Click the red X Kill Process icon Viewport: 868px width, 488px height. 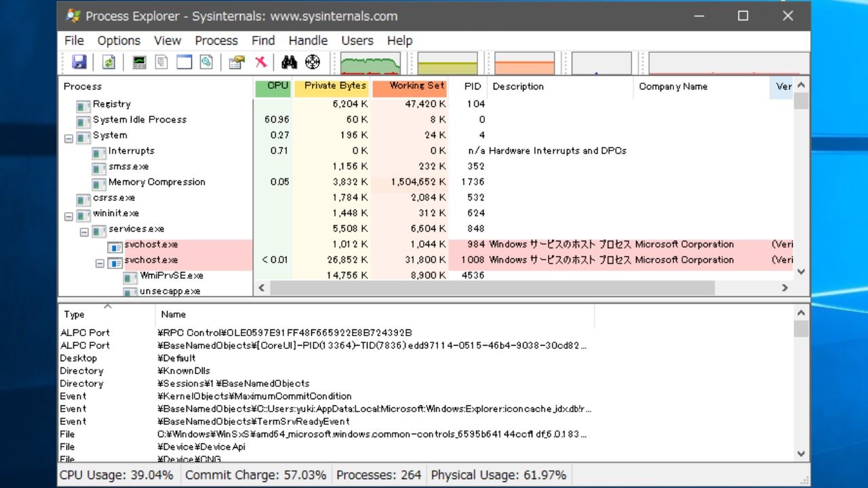coord(260,62)
